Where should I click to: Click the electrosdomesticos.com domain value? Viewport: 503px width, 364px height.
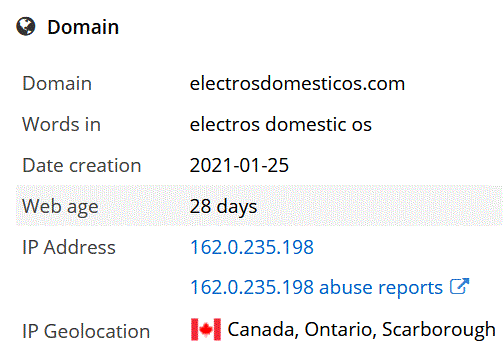(297, 83)
